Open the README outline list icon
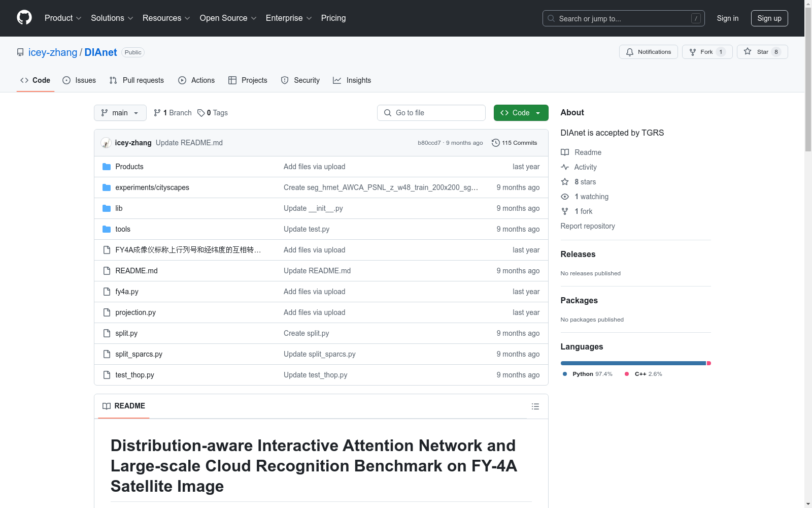Screen dimensions: 812x508 coord(535,406)
